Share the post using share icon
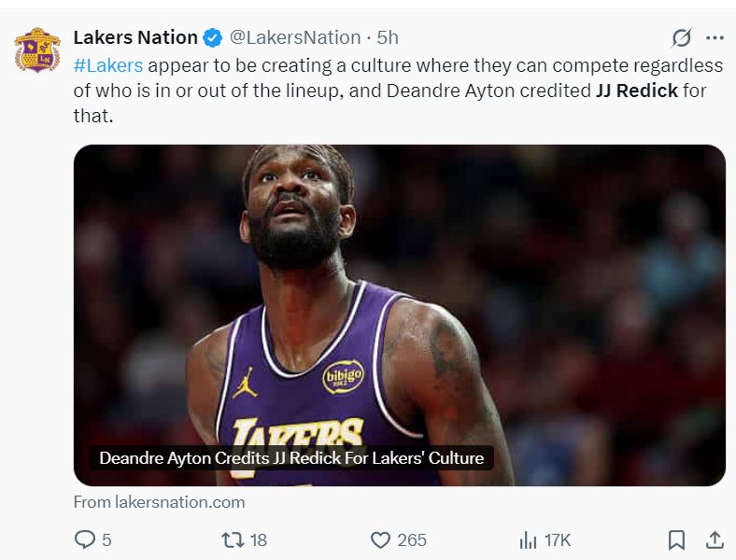 714,539
